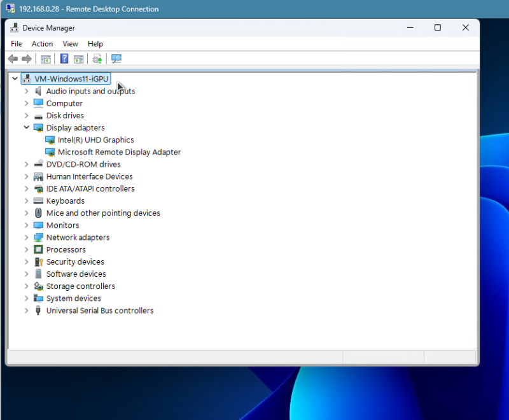The image size is (509, 420).
Task: Click the Action pane toolbar icon
Action: [78, 59]
